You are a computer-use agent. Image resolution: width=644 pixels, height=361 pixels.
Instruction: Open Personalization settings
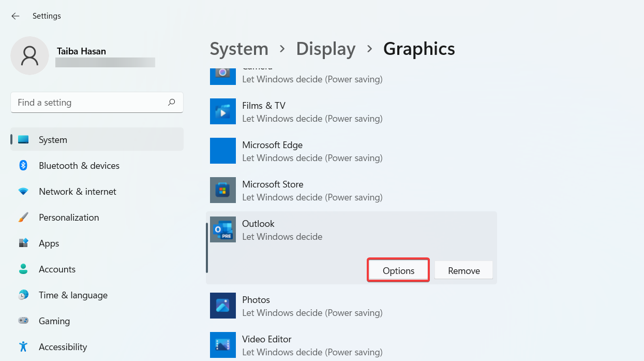[97, 218]
